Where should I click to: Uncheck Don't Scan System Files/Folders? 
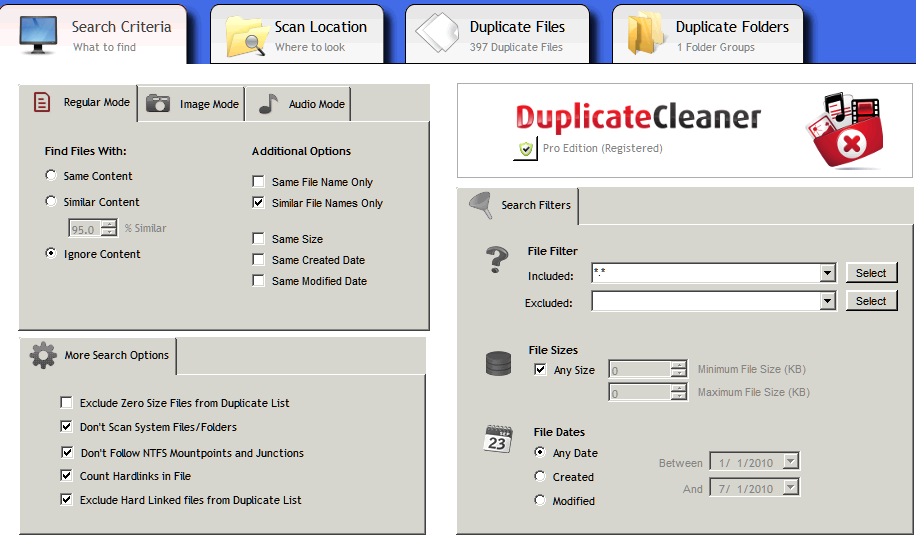point(67,427)
